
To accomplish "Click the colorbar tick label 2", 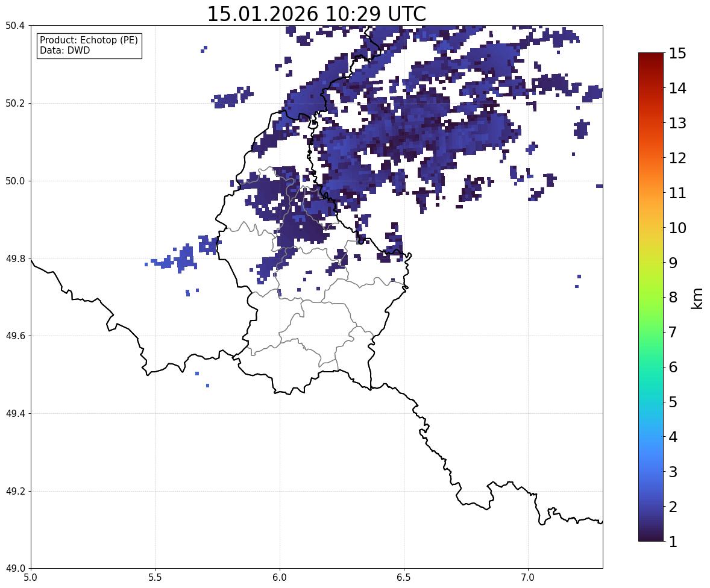I will click(x=673, y=507).
